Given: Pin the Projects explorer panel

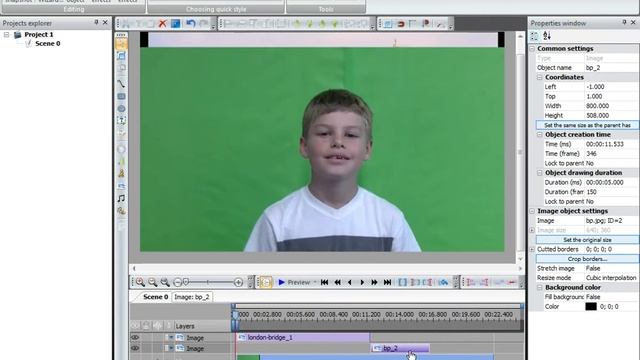Looking at the screenshot, I should [x=96, y=22].
